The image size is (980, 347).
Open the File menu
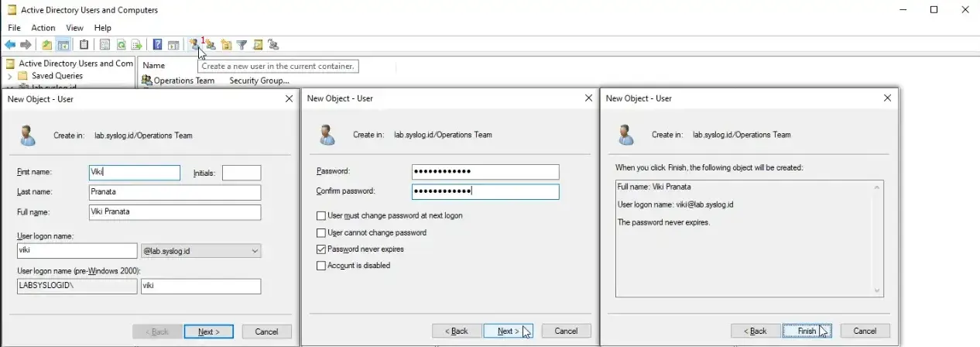coord(14,28)
